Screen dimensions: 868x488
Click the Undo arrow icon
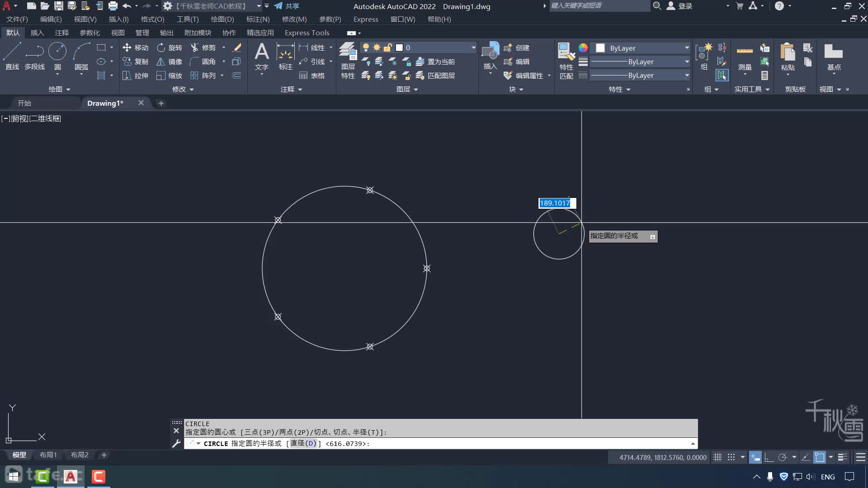click(x=127, y=6)
